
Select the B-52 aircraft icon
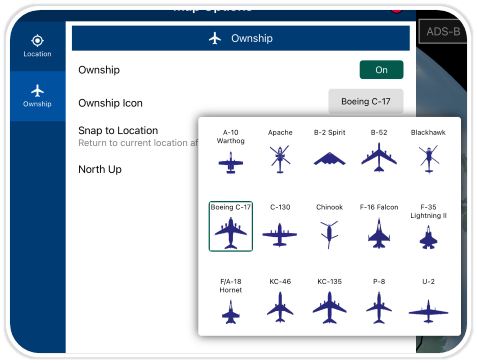(x=379, y=157)
